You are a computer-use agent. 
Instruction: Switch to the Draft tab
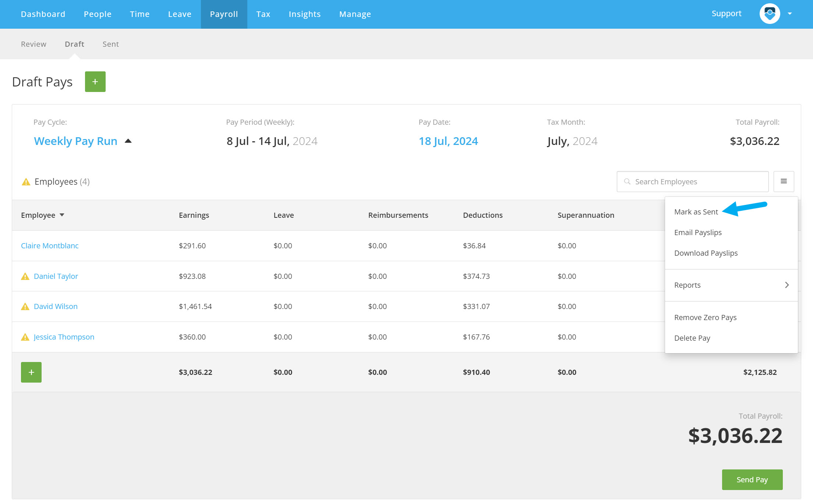tap(74, 44)
